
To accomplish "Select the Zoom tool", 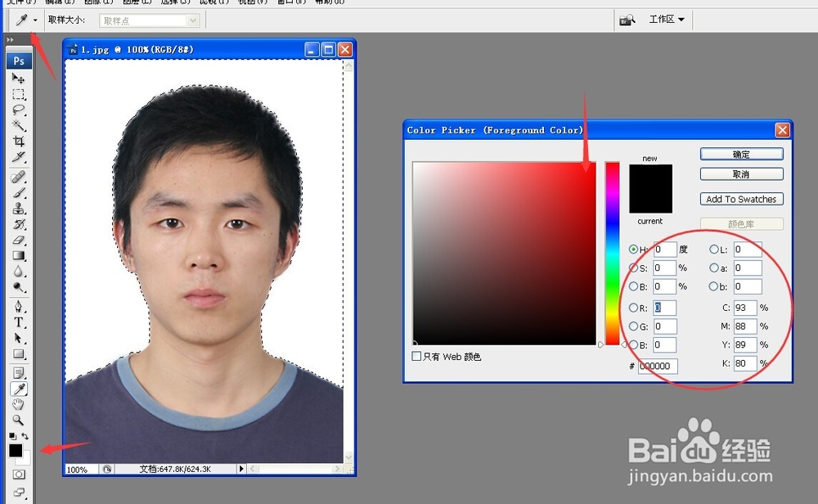I will pos(18,420).
